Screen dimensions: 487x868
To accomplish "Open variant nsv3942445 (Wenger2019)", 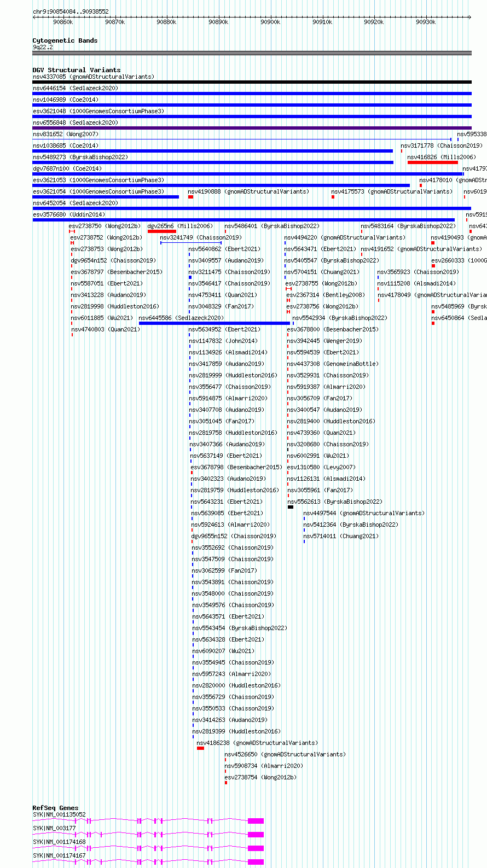I will 324,341.
